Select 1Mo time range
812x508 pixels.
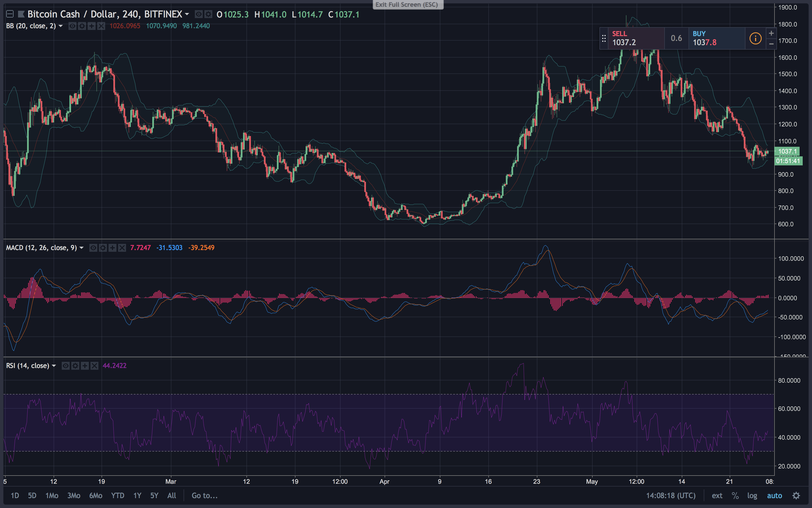coord(52,496)
